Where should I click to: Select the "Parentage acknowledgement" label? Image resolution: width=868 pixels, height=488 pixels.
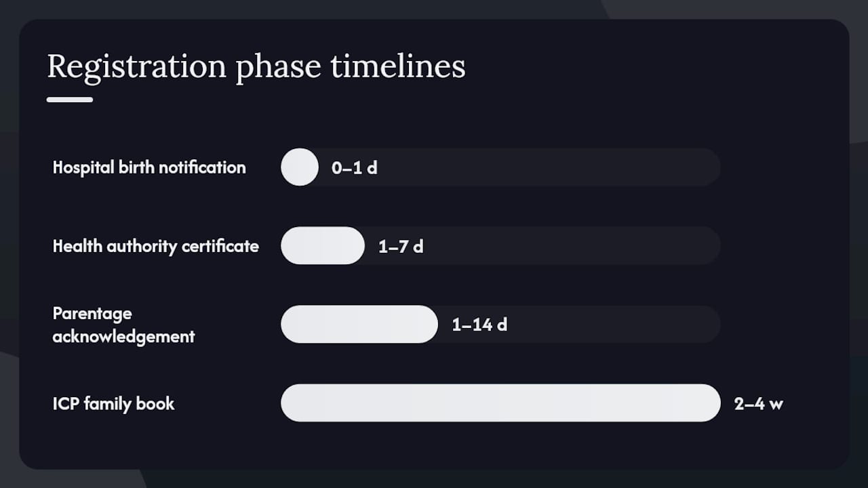point(124,325)
